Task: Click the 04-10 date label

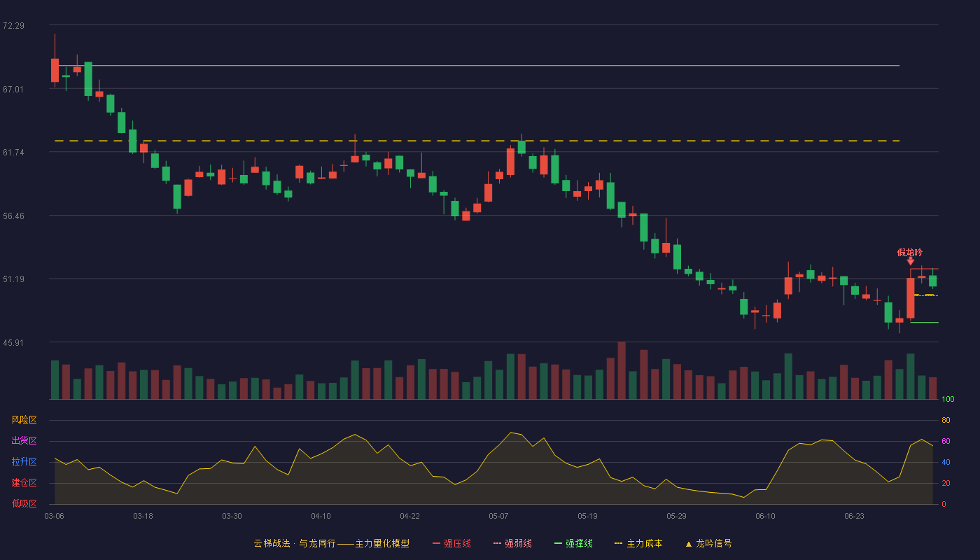Action: 321,516
